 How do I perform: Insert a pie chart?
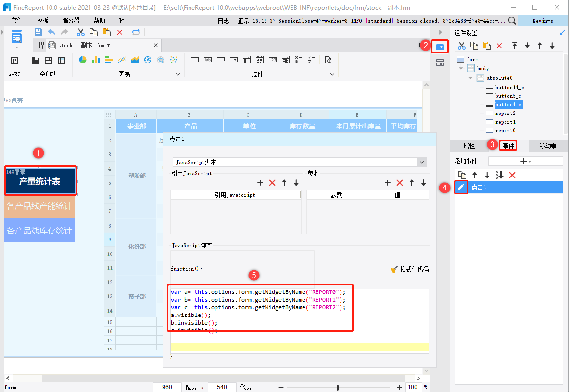(83, 60)
